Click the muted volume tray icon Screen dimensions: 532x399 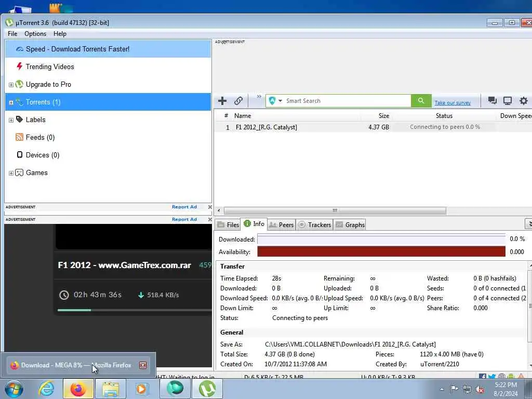(x=480, y=390)
